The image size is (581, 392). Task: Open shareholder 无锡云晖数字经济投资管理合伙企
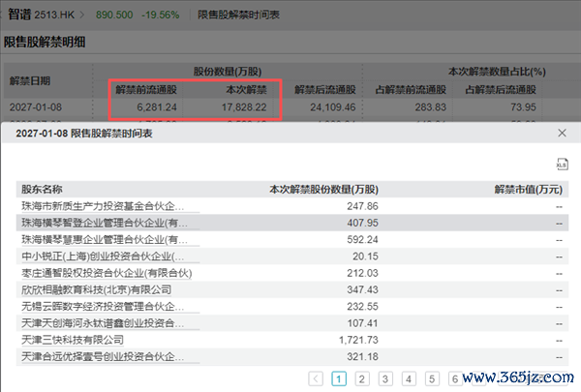(103, 307)
